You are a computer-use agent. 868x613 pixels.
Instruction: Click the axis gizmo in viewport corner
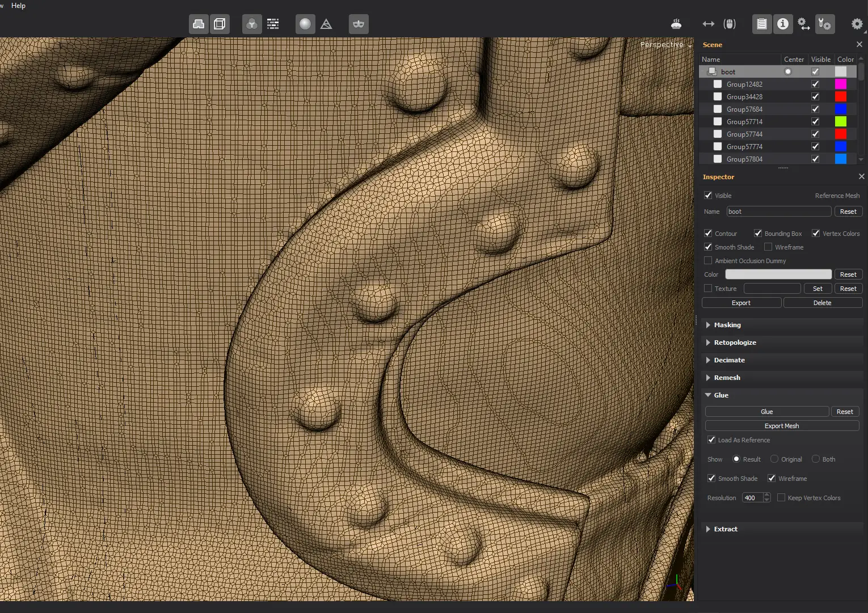point(676,582)
